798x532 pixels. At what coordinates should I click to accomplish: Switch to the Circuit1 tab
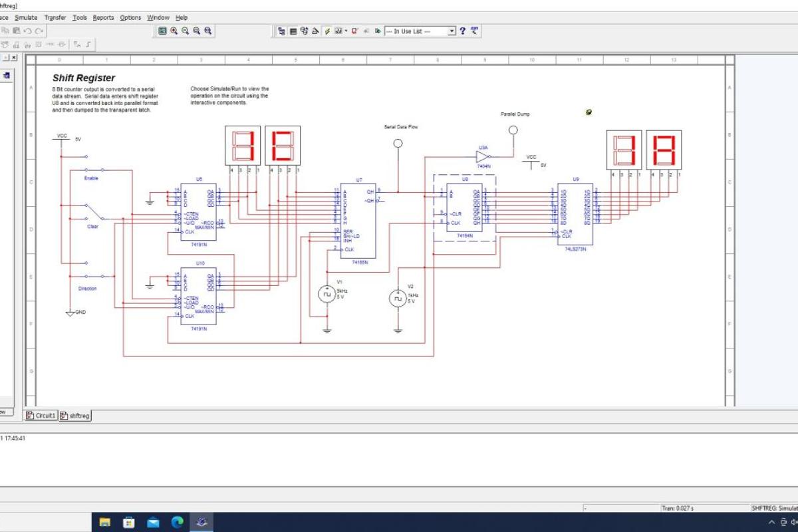pos(42,416)
